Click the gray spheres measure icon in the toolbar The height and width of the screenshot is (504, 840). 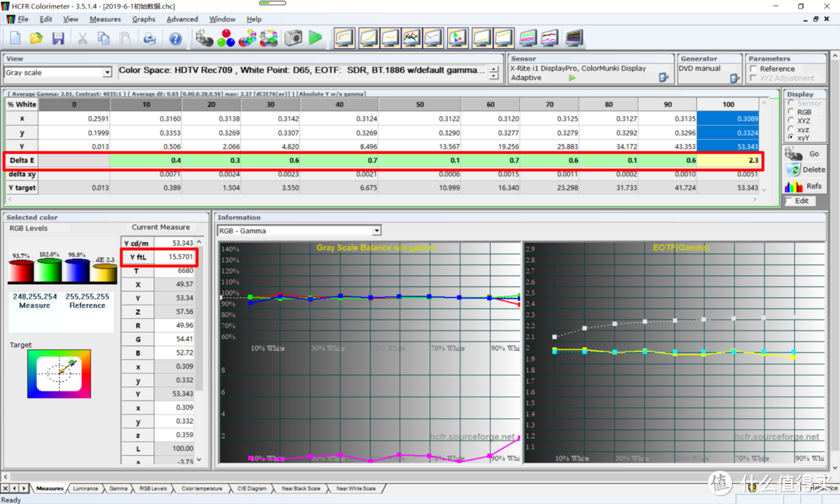click(x=205, y=38)
